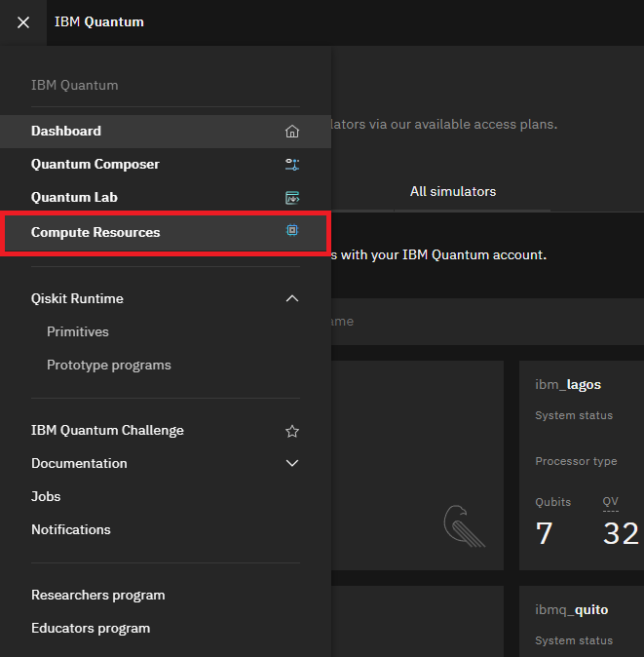The height and width of the screenshot is (657, 644).
Task: Close the navigation menu with the X icon
Action: point(23,22)
